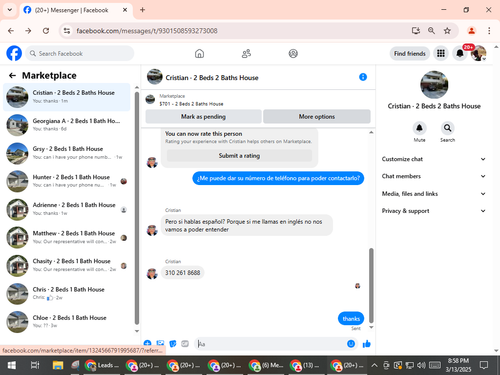
Task: Attach a photo using the image icon
Action: click(160, 343)
